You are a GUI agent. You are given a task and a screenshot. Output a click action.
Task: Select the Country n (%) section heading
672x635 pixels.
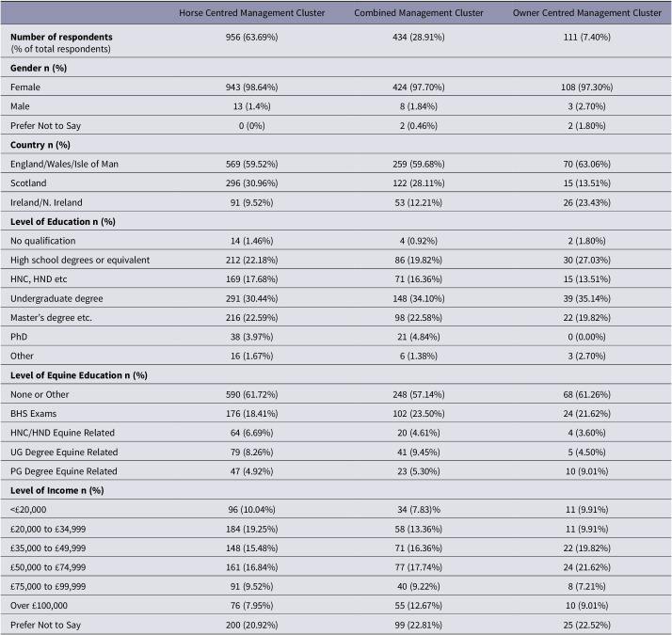click(40, 145)
